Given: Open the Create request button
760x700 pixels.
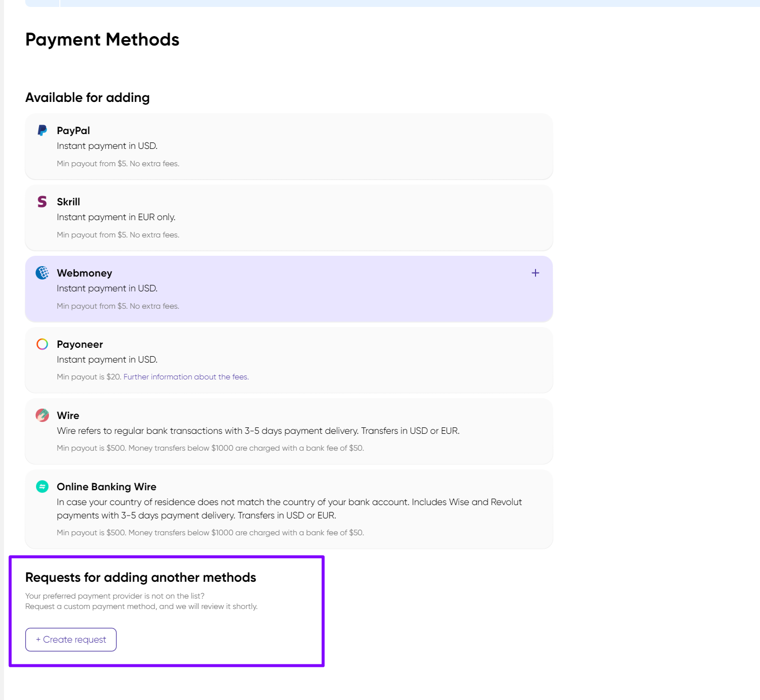Looking at the screenshot, I should 71,640.
